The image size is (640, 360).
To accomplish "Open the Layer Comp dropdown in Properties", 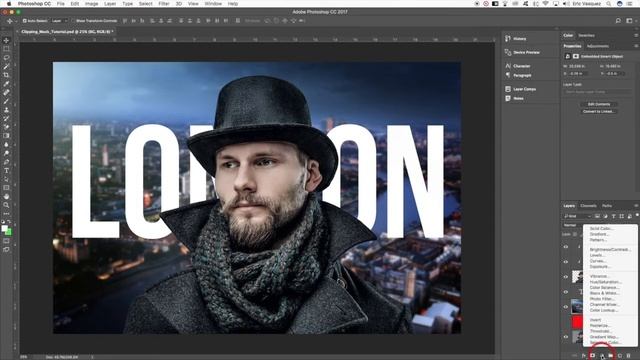I will pyautogui.click(x=598, y=92).
